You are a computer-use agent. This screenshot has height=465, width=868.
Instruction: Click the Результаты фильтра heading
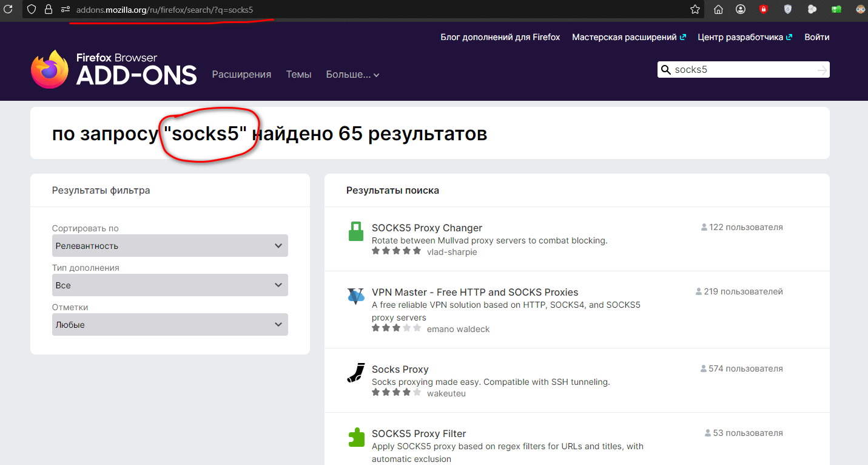click(101, 190)
